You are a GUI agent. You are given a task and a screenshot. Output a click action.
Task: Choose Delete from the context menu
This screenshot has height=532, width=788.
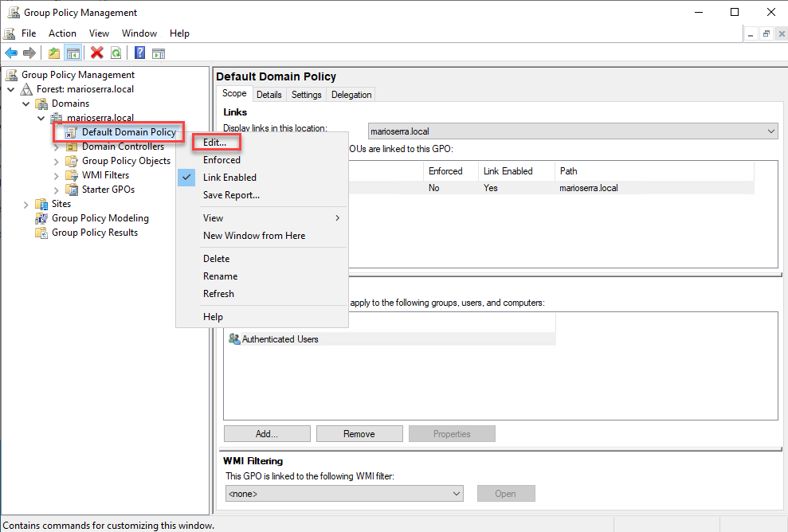coord(217,259)
